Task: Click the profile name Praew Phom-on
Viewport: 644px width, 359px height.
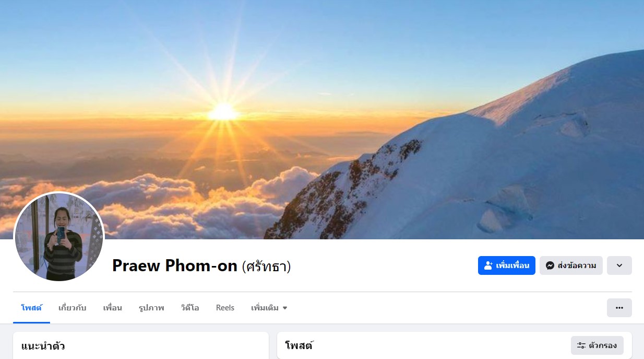Action: 175,266
